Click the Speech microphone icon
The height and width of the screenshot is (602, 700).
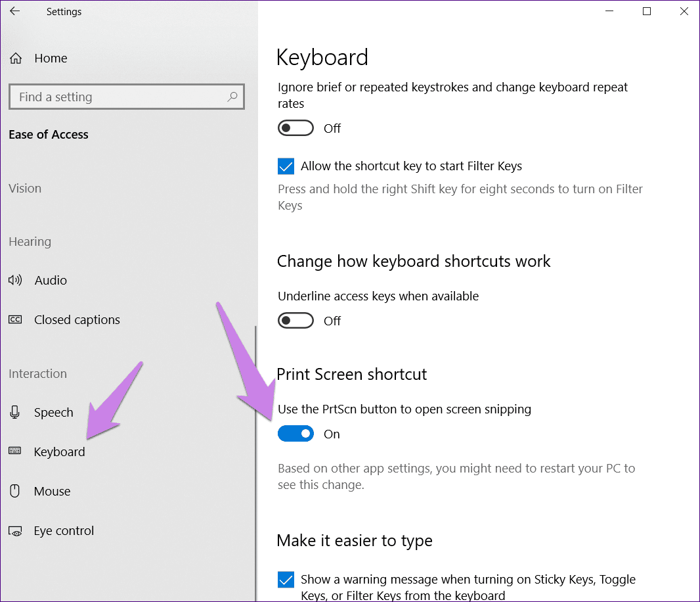14,412
